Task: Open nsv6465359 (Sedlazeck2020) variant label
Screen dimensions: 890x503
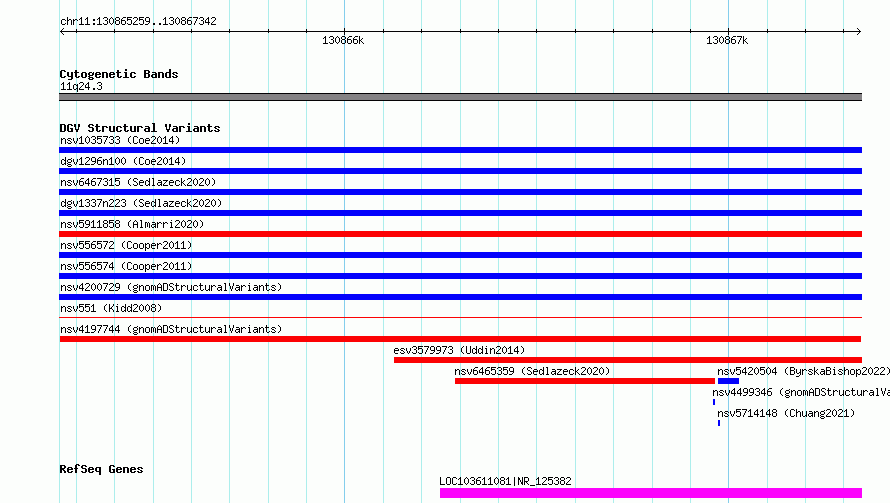Action: (532, 371)
